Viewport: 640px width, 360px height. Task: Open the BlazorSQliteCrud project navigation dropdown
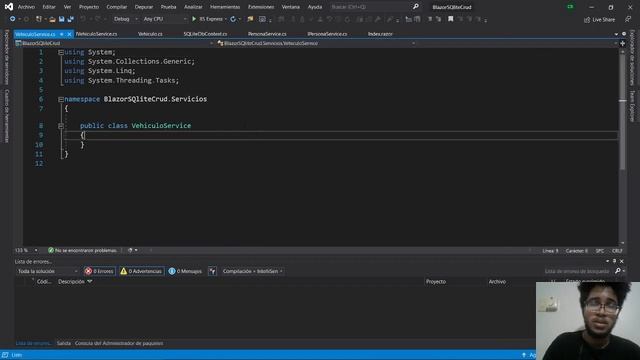pyautogui.click(x=114, y=43)
